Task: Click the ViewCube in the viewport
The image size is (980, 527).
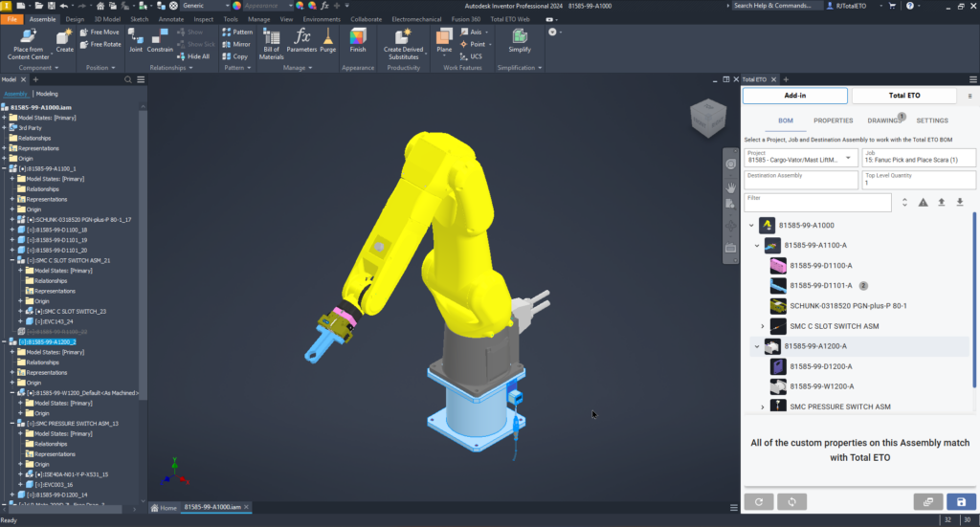Action: click(708, 118)
